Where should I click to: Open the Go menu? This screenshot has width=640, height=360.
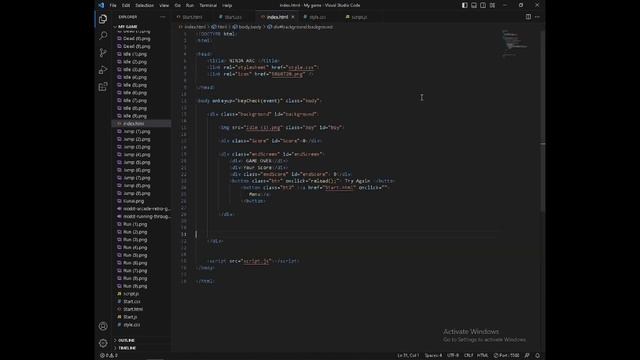click(x=178, y=5)
